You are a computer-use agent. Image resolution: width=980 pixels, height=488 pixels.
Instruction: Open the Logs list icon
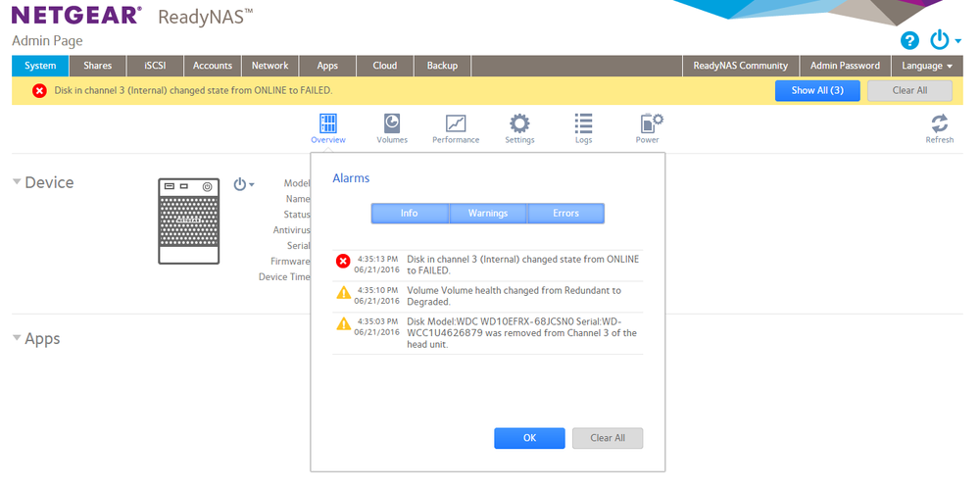(x=583, y=123)
